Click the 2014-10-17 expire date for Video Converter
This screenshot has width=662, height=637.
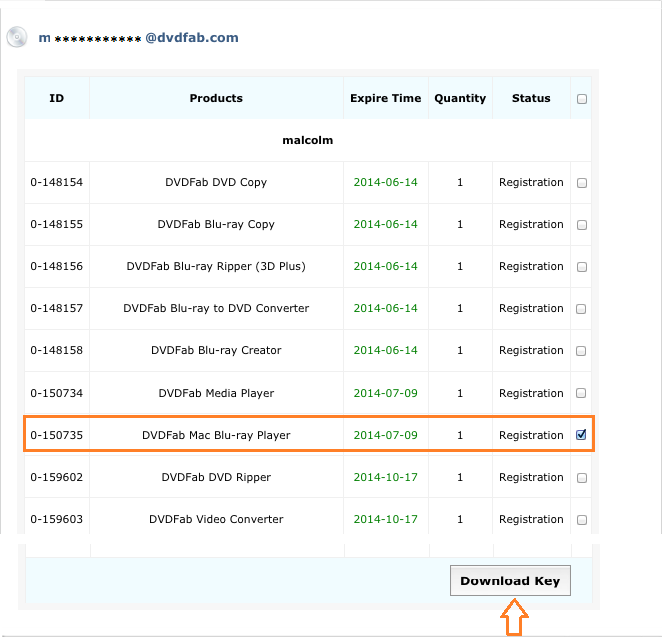click(385, 519)
